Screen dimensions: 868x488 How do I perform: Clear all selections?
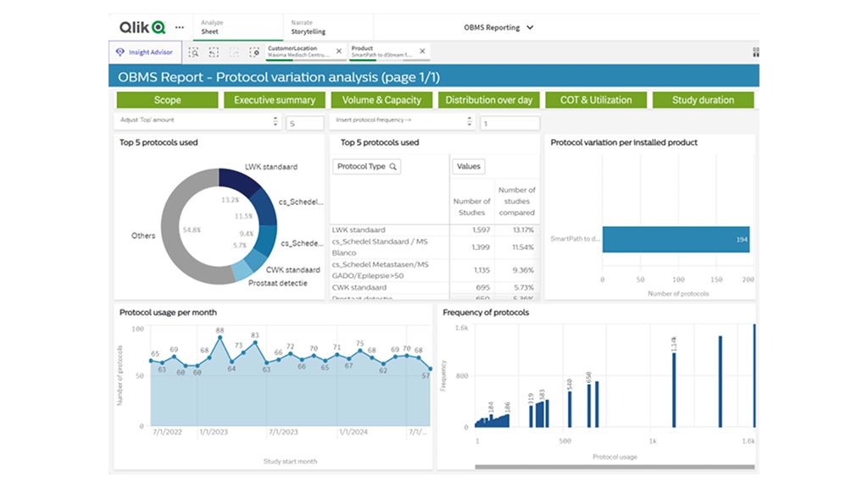click(253, 52)
